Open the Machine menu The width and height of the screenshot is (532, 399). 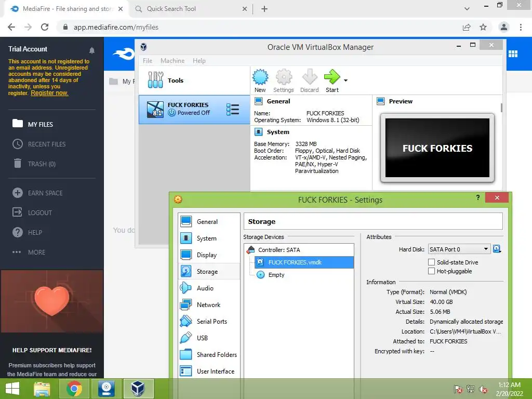(172, 61)
